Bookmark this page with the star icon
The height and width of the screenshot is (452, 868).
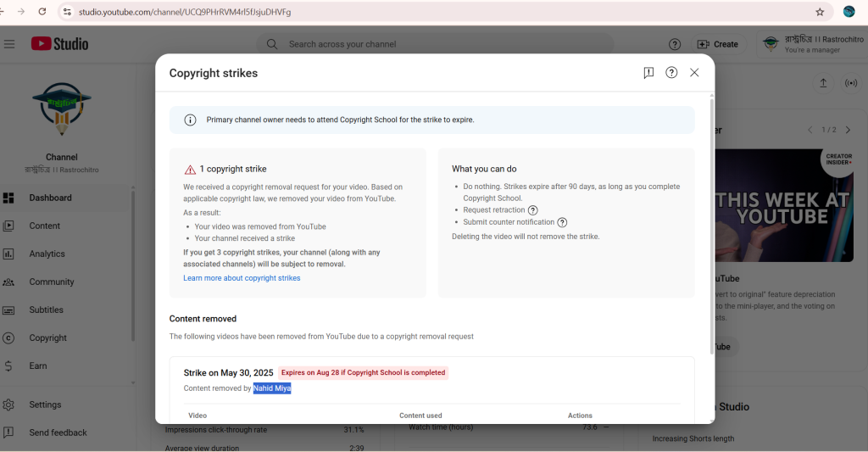pyautogui.click(x=820, y=12)
